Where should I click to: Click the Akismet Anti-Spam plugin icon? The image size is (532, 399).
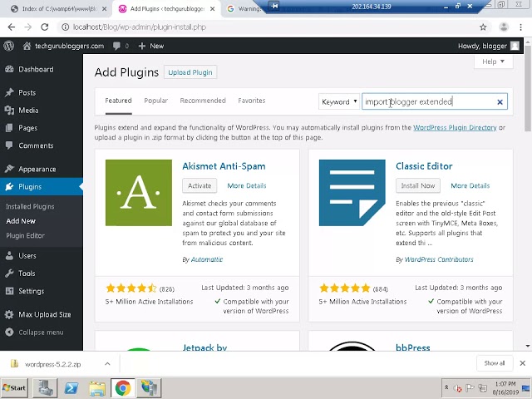coord(139,193)
